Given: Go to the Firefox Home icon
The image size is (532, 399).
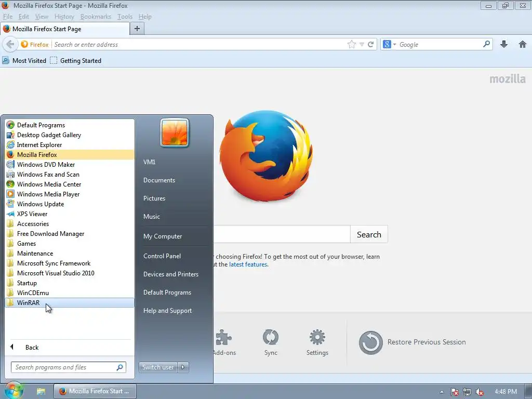Looking at the screenshot, I should point(523,44).
